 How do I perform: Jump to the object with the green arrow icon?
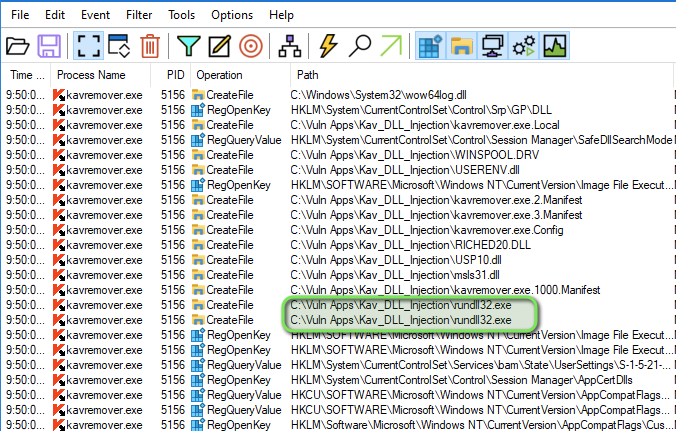click(391, 46)
